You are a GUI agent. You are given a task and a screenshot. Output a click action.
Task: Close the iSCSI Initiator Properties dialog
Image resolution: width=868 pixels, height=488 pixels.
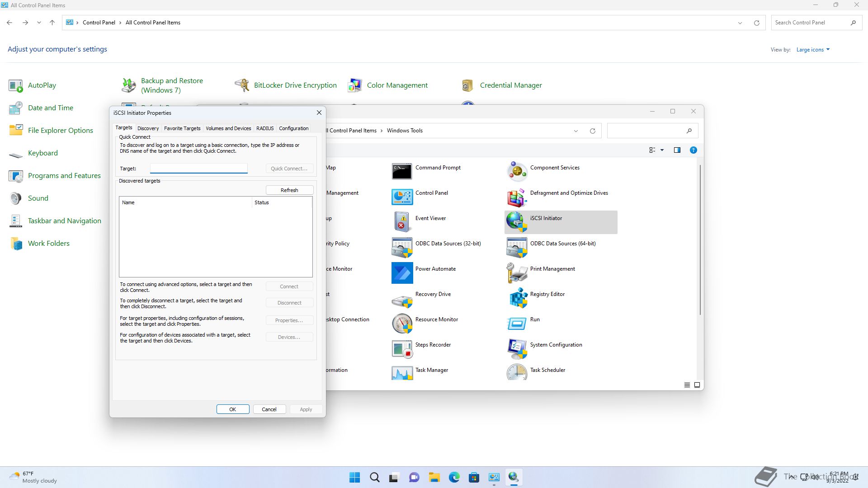point(319,113)
